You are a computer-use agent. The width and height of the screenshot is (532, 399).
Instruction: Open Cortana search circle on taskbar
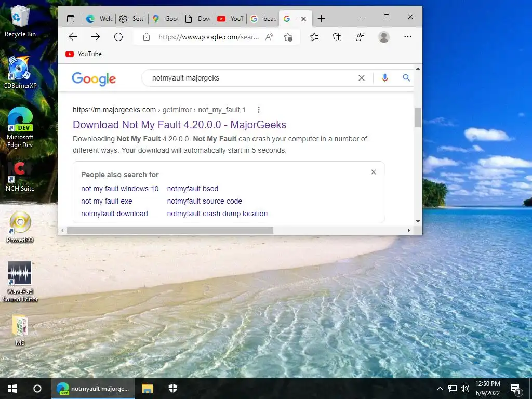tap(37, 389)
